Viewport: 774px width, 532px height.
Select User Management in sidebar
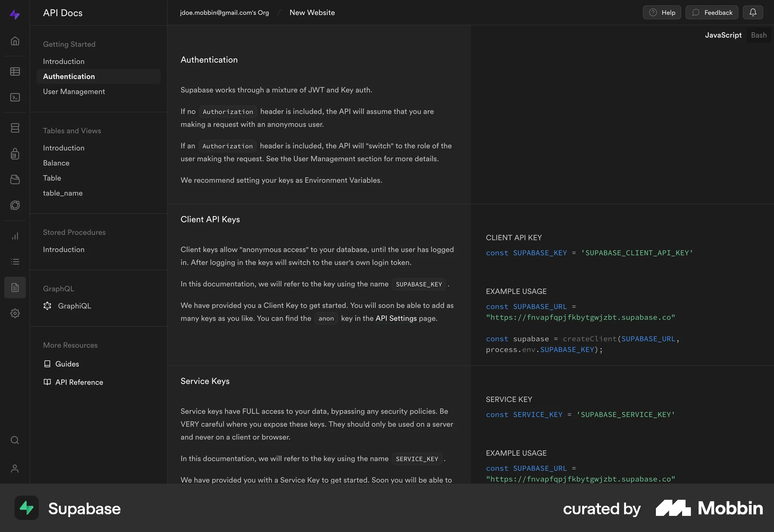pos(74,91)
